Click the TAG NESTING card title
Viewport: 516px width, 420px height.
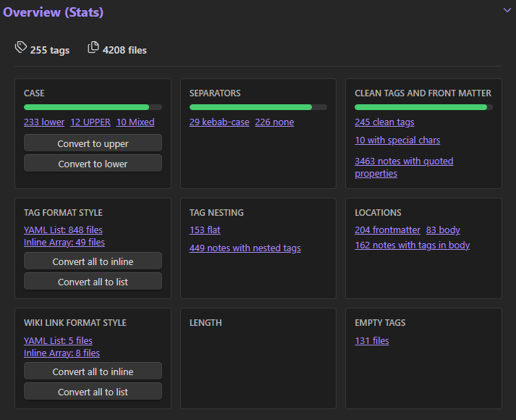(216, 213)
